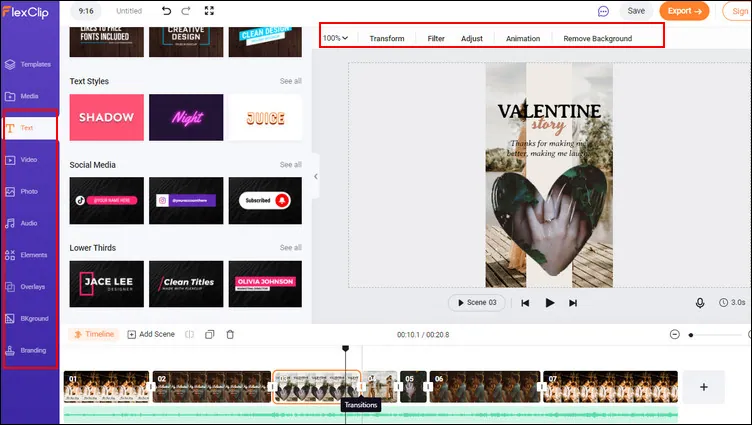Select scene 02 in the timeline
The height and width of the screenshot is (425, 752).
point(212,387)
